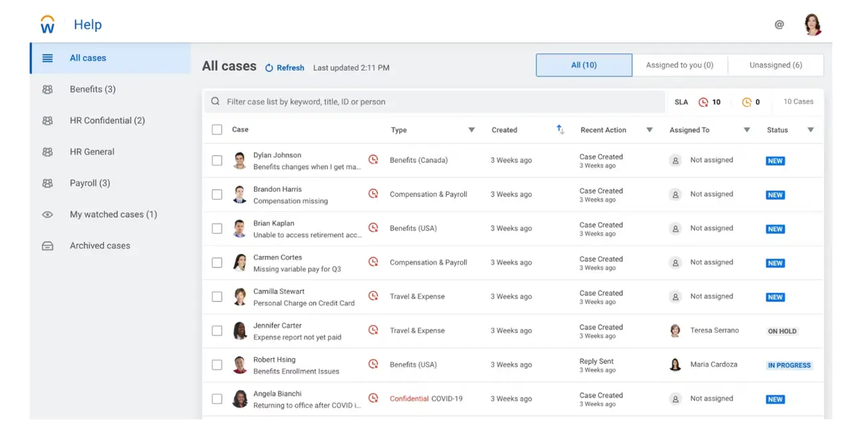Switch to the Assigned to you tab
The image size is (868, 427).
[679, 65]
